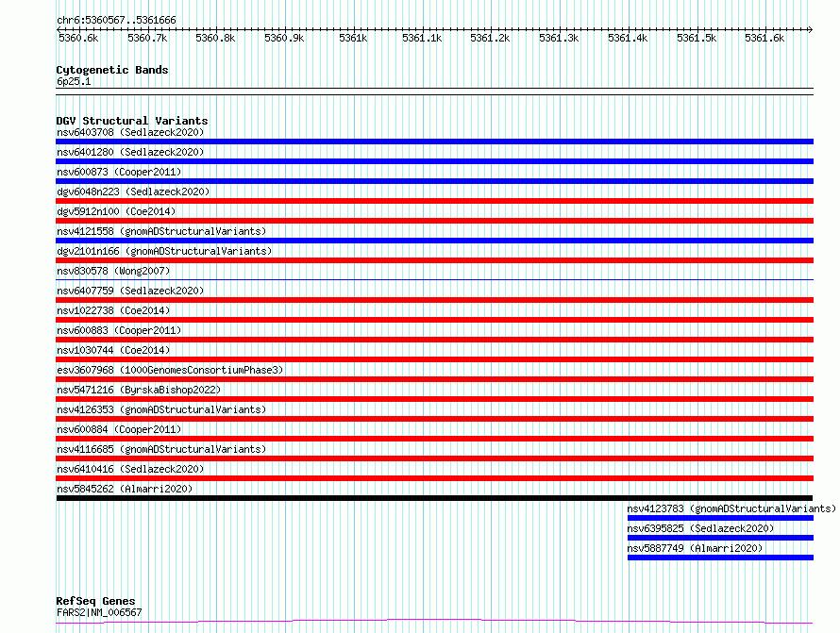Click the blue bar under nsv6403708
This screenshot has height=633, width=840.
(x=434, y=142)
